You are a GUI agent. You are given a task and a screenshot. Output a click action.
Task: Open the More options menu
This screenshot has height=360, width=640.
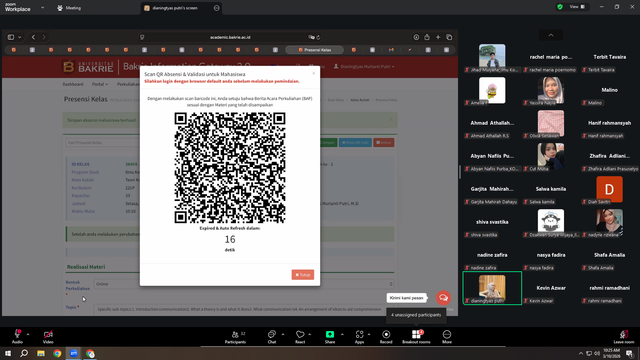[447, 337]
